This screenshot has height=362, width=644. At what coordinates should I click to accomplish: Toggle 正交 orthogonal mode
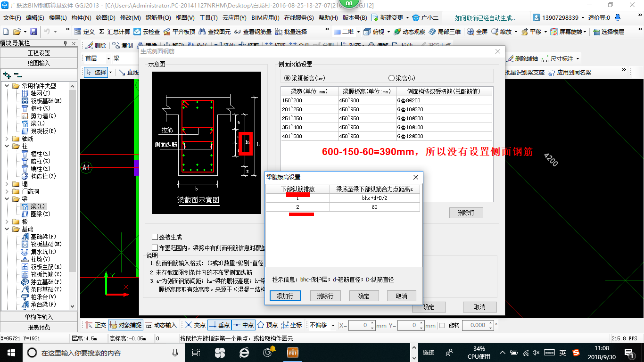pos(96,325)
